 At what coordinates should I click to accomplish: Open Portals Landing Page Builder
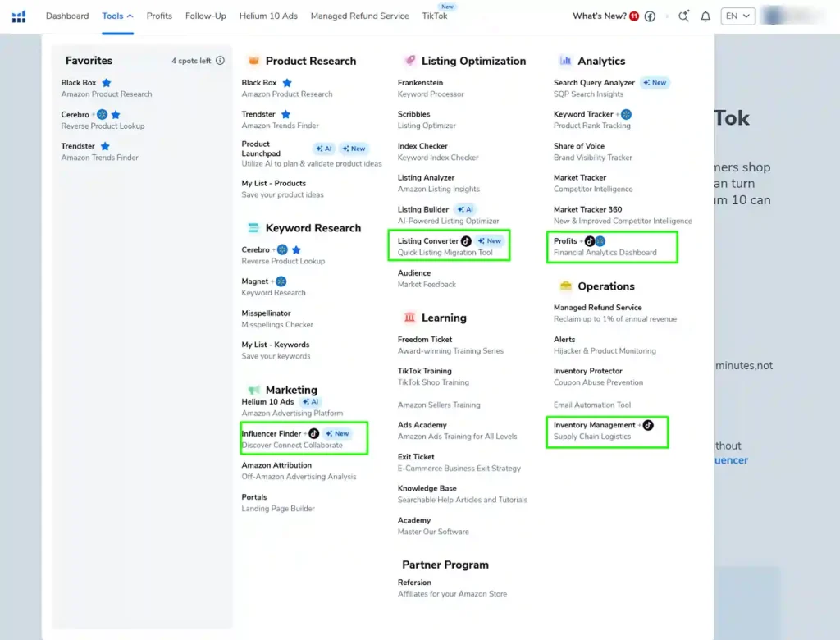pos(278,502)
